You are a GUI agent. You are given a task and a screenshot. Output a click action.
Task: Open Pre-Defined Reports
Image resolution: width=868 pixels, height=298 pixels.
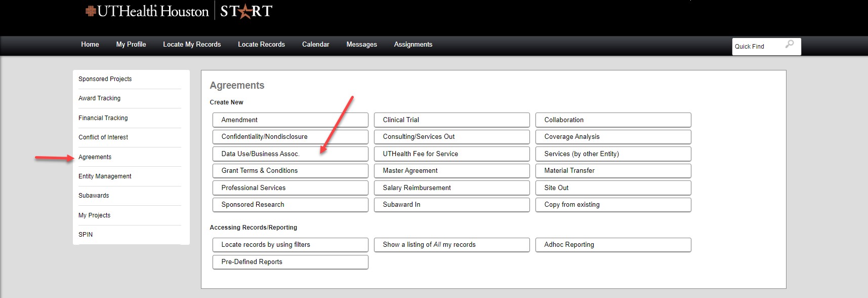290,262
